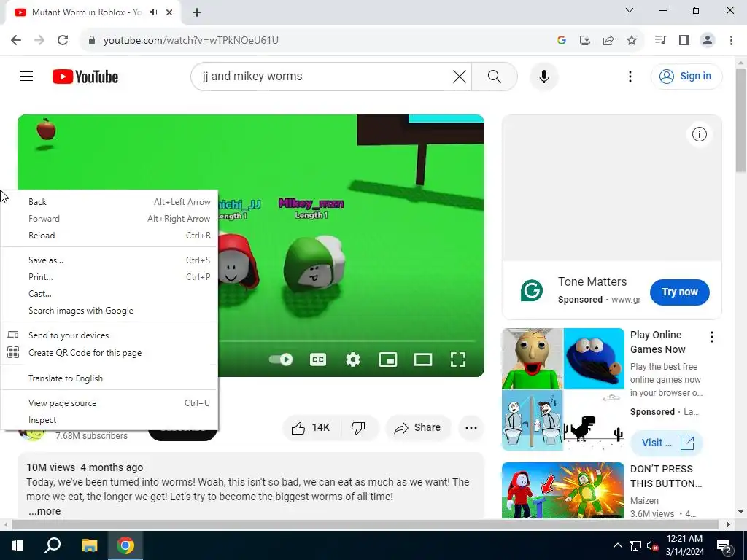Click browser back arrow
Image resolution: width=747 pixels, height=560 pixels.
click(x=16, y=40)
